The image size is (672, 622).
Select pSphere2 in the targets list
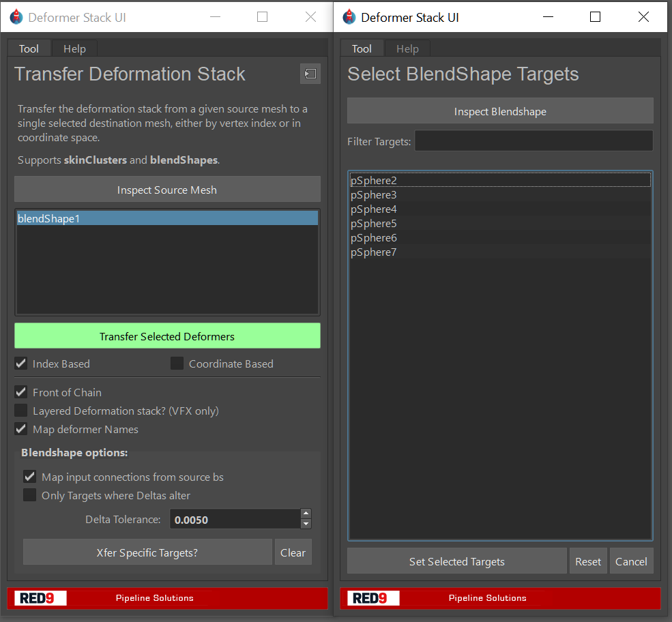pos(500,180)
